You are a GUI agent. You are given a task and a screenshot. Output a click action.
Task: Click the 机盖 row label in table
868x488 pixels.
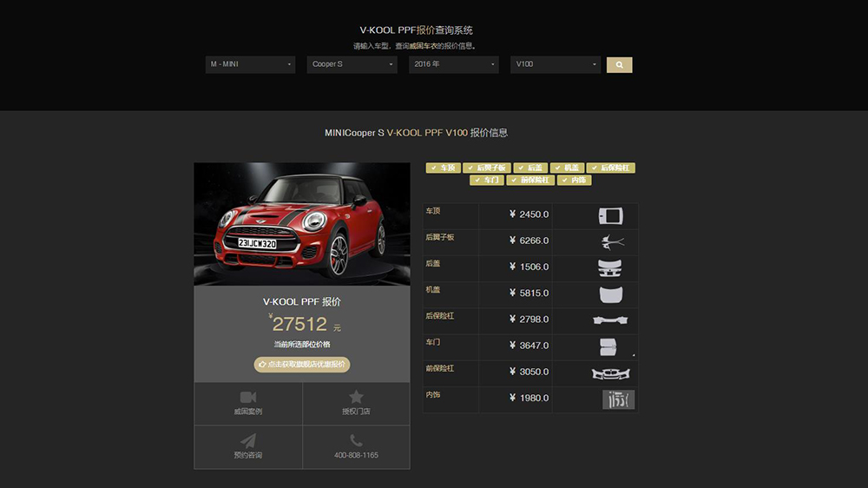click(x=433, y=290)
